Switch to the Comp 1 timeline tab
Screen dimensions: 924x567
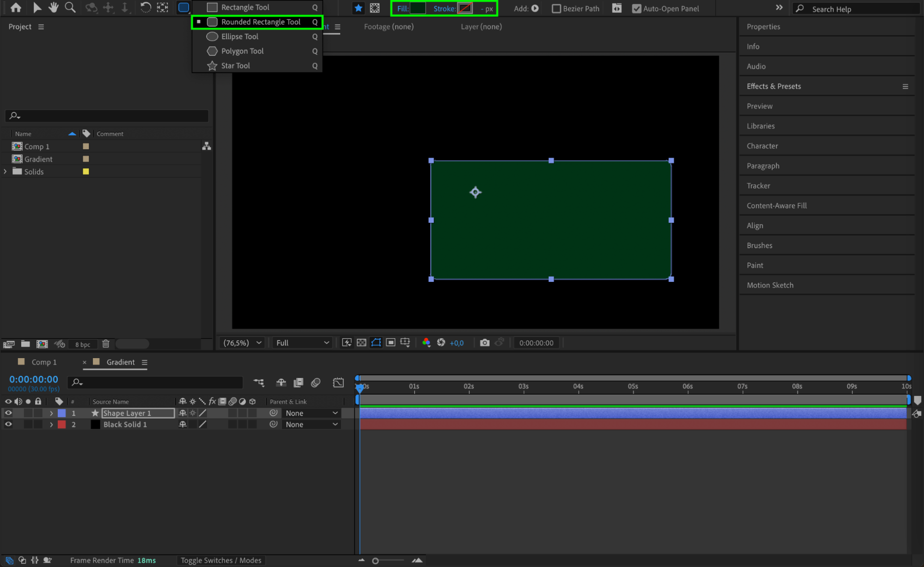[44, 362]
